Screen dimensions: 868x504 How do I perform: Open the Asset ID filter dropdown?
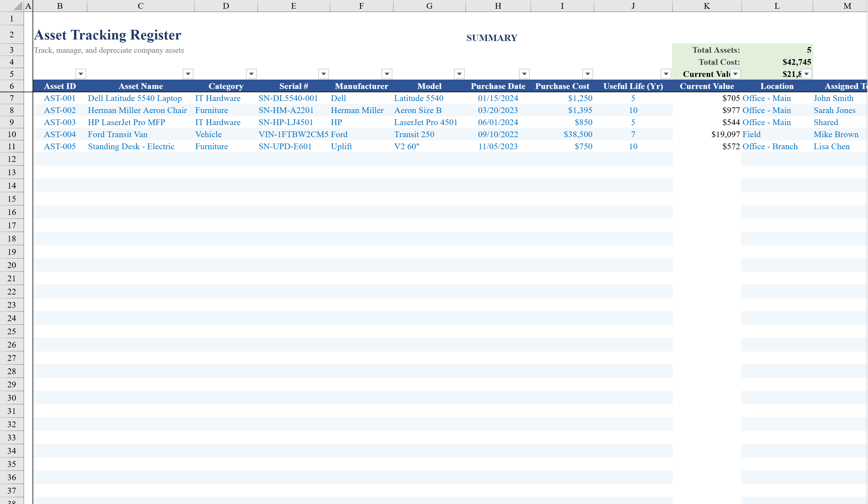(81, 73)
